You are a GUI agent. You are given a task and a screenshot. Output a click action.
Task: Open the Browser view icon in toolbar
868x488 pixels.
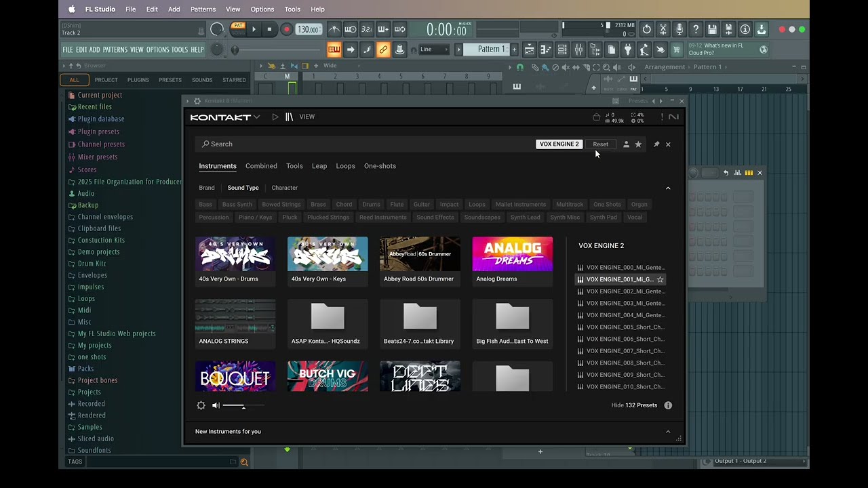[x=595, y=49]
